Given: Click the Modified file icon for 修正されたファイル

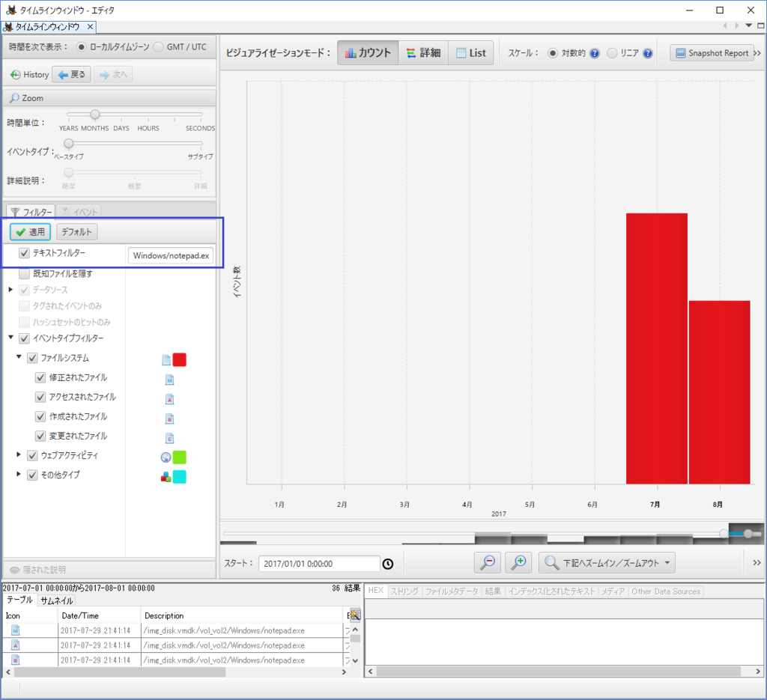Looking at the screenshot, I should [170, 380].
